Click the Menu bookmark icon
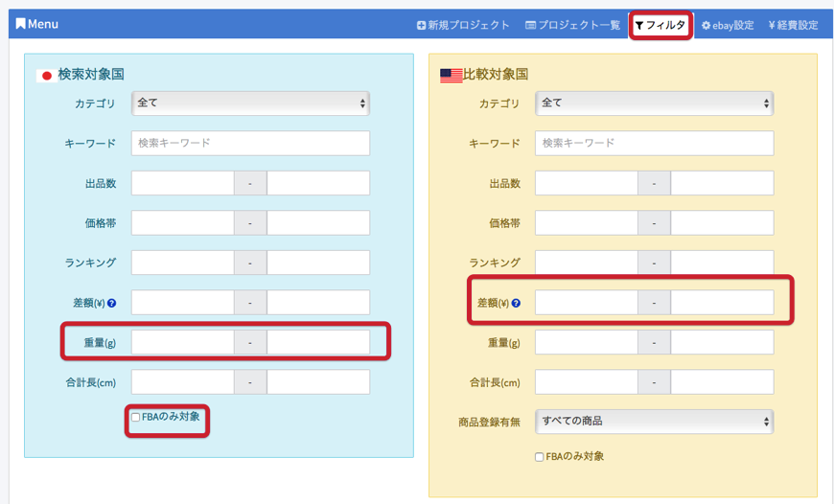Viewport: 834px width, 504px height. (x=21, y=24)
